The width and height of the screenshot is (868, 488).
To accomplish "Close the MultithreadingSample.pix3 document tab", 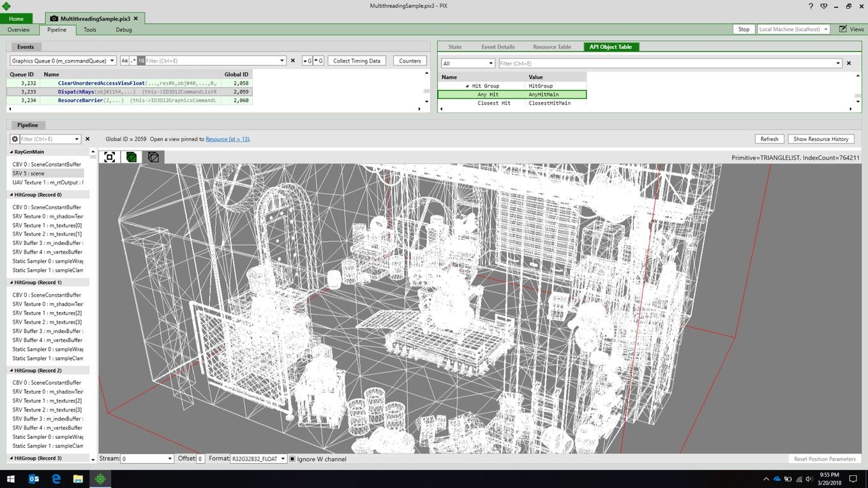I will 136,18.
